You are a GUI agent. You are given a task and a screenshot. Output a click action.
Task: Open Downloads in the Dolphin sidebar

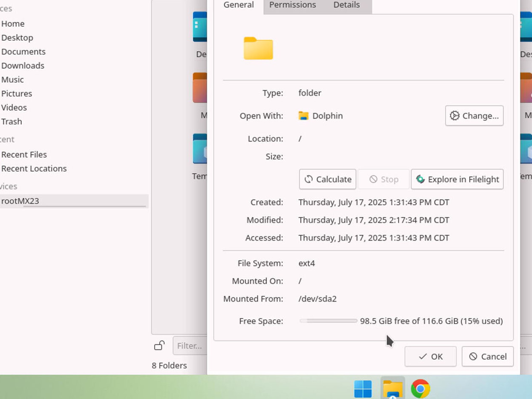point(23,65)
